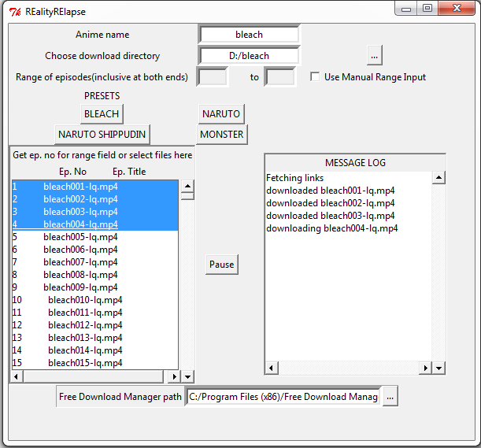Open download directory browse button
The width and height of the screenshot is (481, 448).
click(x=374, y=56)
